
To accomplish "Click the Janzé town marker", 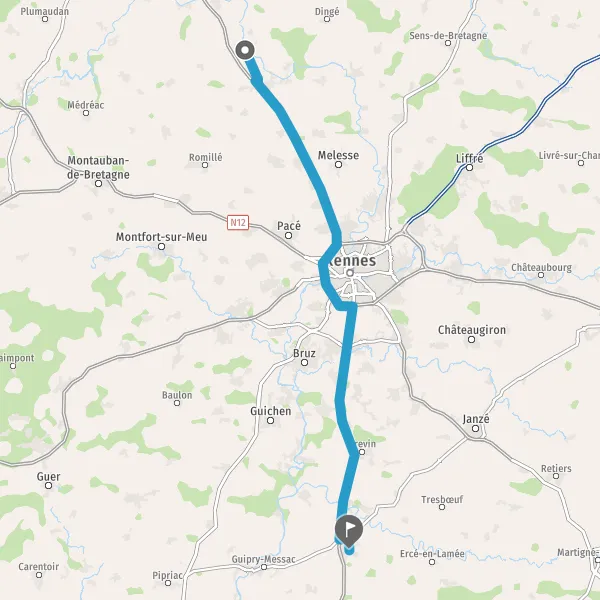I will pos(475,429).
